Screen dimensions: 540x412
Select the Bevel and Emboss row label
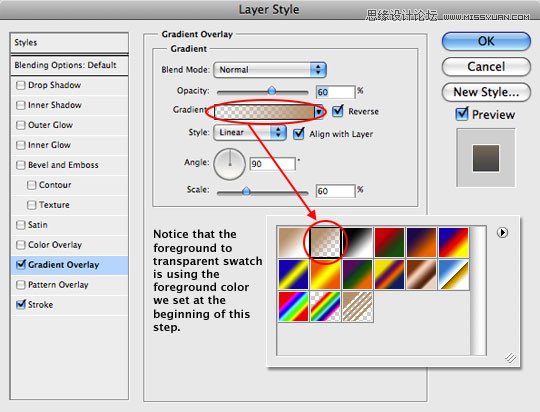point(63,165)
